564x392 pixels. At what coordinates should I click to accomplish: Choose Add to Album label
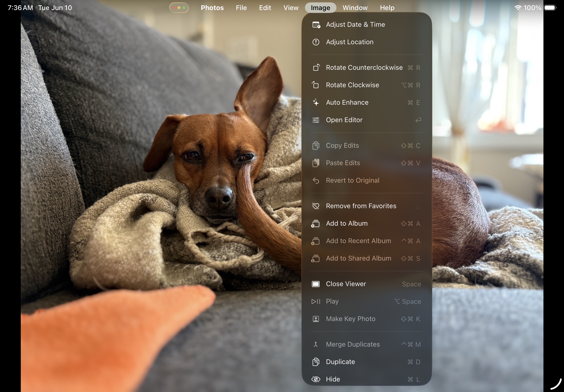(347, 223)
